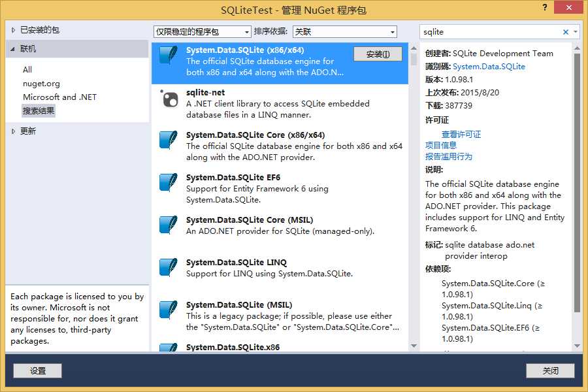Click the 已安装的包 label
Viewport: 588px width, 392px height.
pos(40,30)
